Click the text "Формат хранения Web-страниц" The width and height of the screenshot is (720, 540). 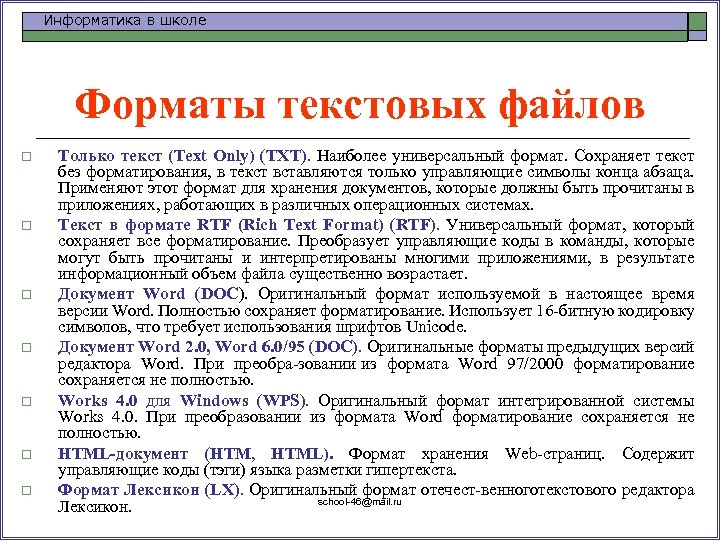pos(476,454)
